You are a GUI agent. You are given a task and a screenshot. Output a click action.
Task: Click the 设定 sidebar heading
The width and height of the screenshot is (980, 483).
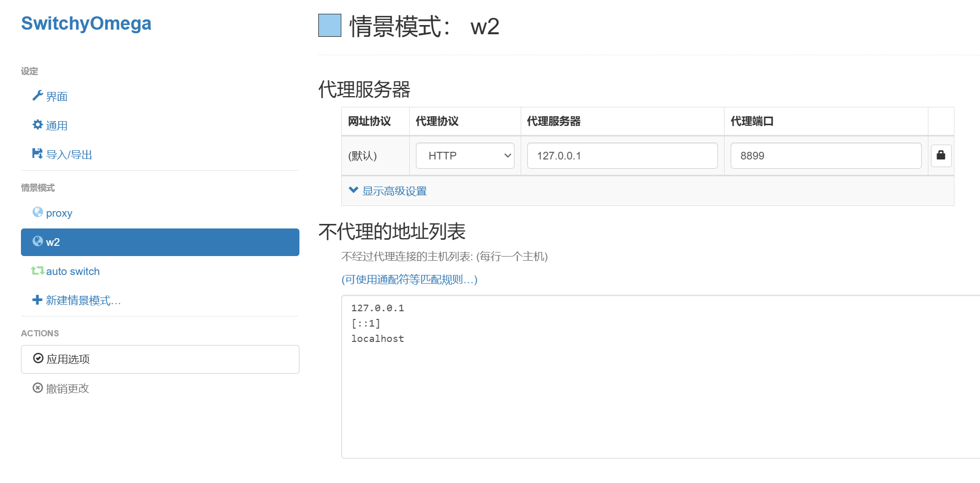[30, 71]
